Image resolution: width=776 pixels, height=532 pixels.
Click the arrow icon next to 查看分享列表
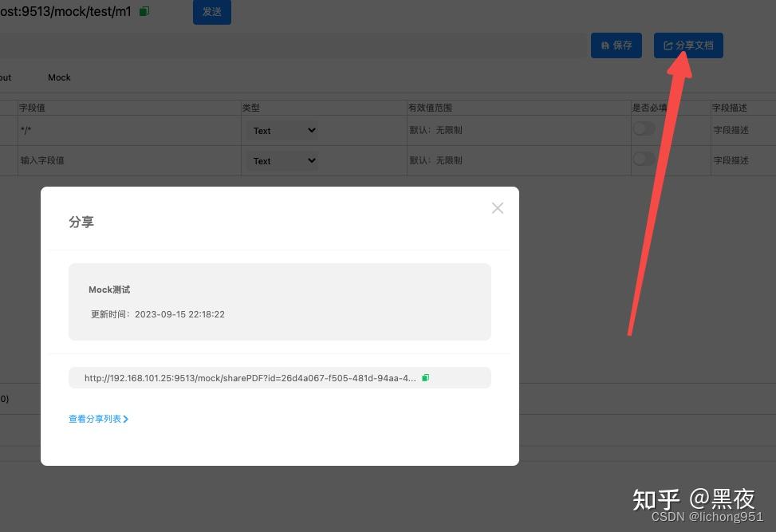[x=127, y=419]
